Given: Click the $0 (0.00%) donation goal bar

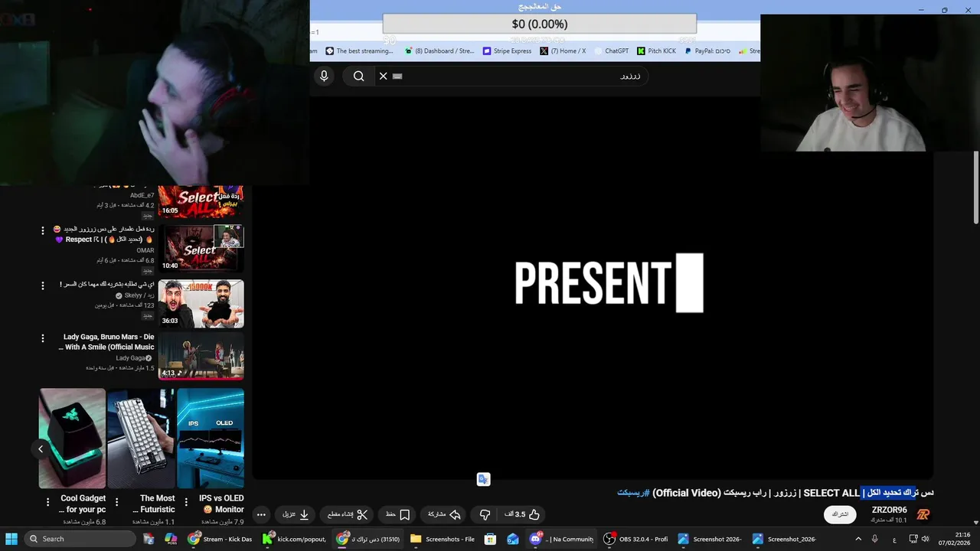Looking at the screenshot, I should click(x=540, y=24).
